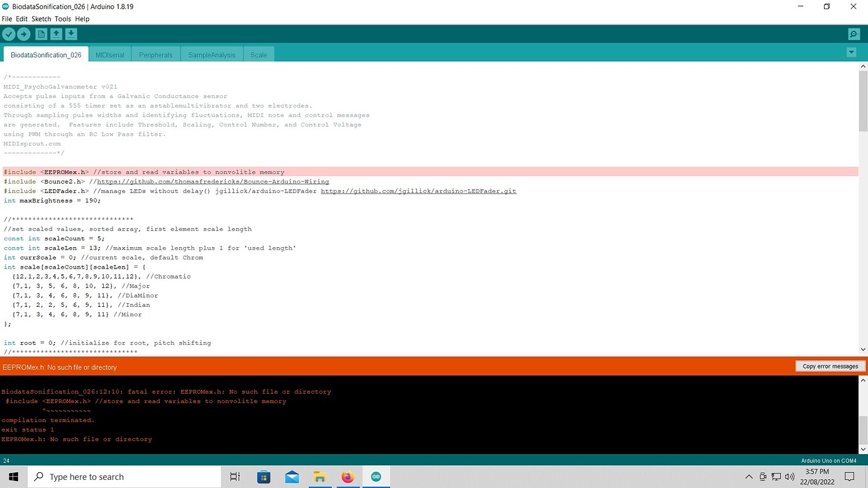The image size is (868, 488).
Task: Launch Microsoft Edge from the taskbar
Action: (x=292, y=477)
